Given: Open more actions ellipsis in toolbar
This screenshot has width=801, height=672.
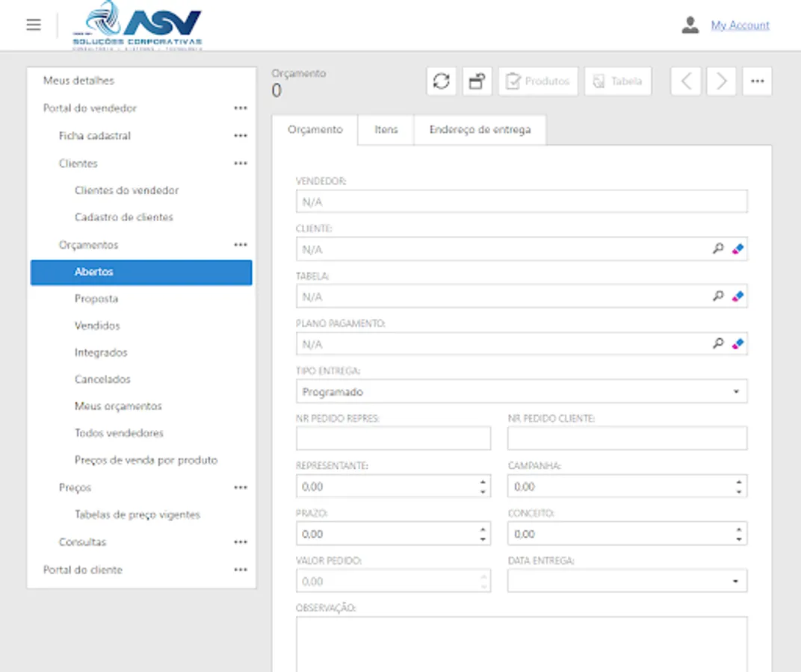Looking at the screenshot, I should (x=757, y=81).
